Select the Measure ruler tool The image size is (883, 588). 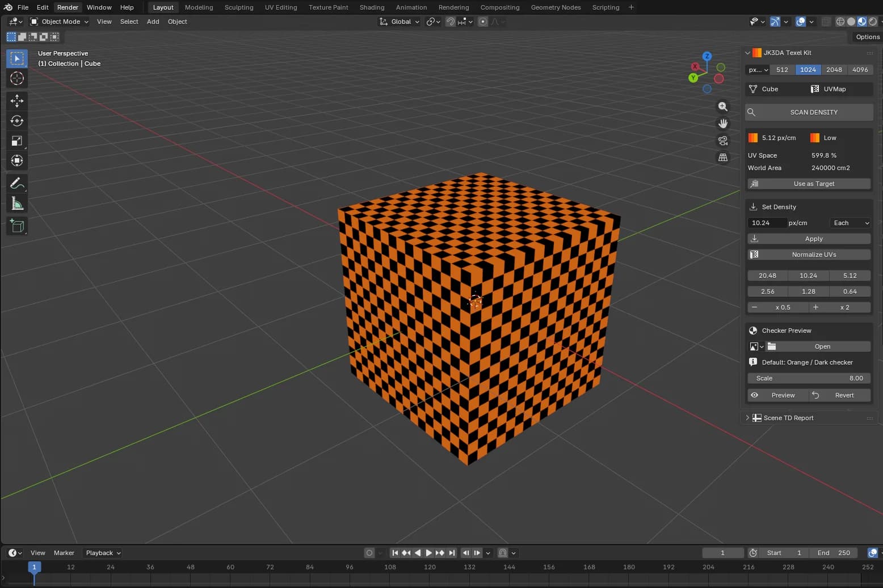click(x=17, y=204)
